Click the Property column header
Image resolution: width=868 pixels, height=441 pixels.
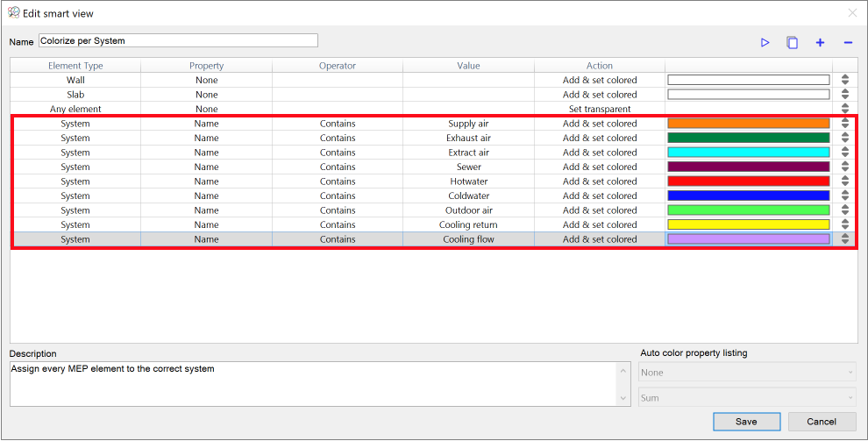click(207, 65)
